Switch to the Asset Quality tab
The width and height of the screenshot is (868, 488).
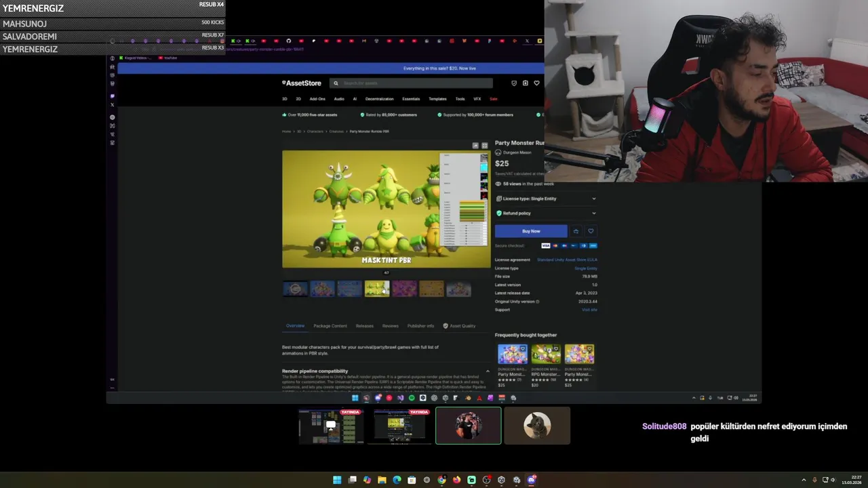pos(459,326)
